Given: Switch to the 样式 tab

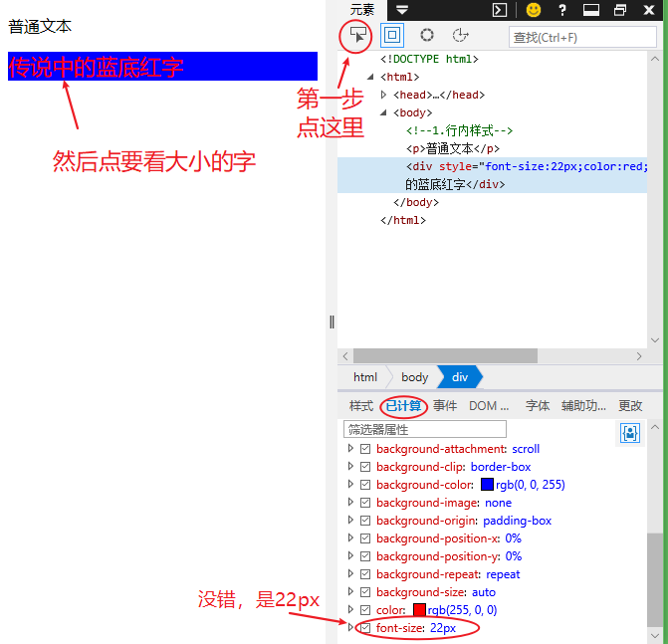Looking at the screenshot, I should click(x=360, y=405).
